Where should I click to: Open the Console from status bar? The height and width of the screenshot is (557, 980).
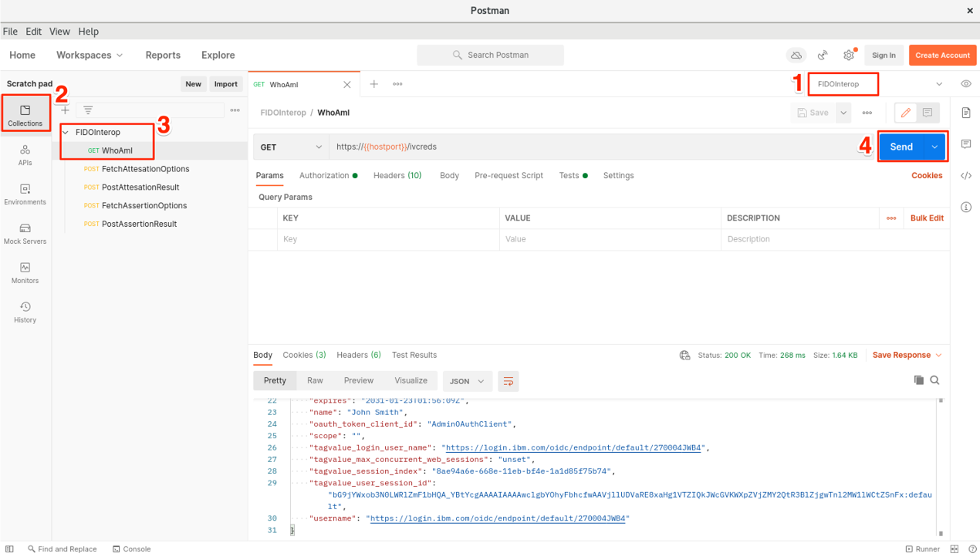click(131, 549)
